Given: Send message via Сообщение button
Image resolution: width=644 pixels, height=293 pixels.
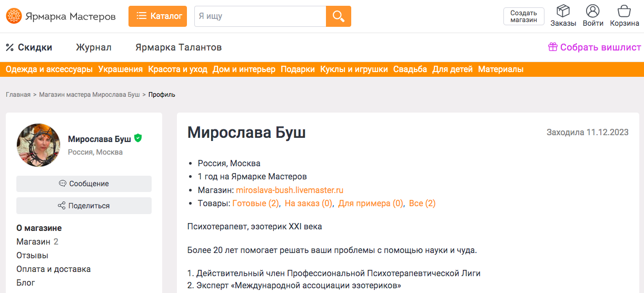Looking at the screenshot, I should tap(84, 184).
